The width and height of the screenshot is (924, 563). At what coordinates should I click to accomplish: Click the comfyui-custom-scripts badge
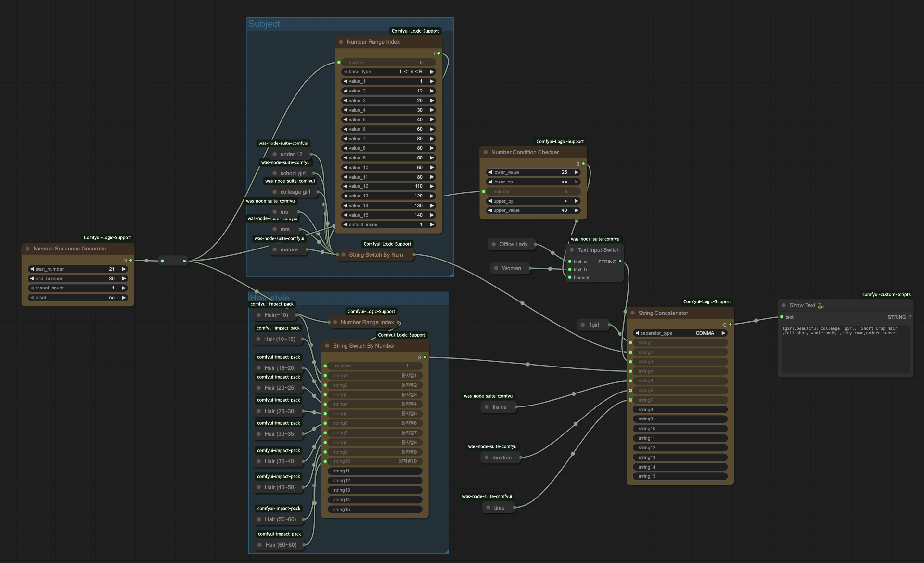tap(886, 294)
